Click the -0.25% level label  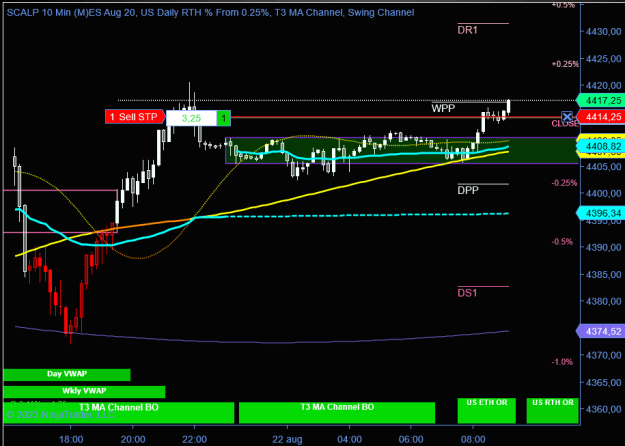coord(564,183)
